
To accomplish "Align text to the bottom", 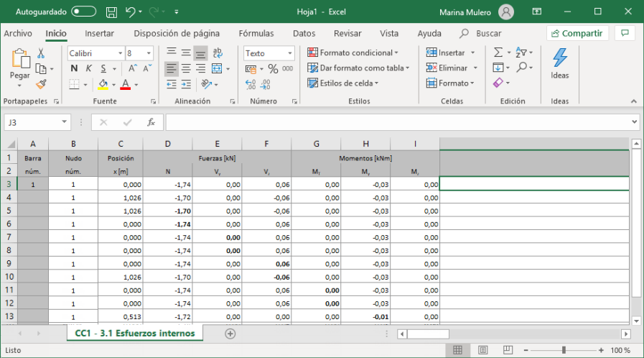I will pyautogui.click(x=200, y=53).
